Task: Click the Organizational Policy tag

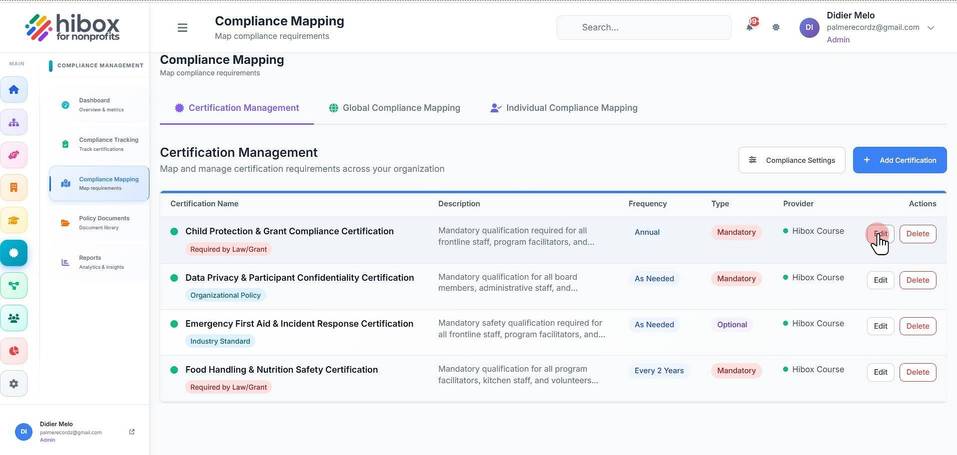Action: click(x=225, y=295)
